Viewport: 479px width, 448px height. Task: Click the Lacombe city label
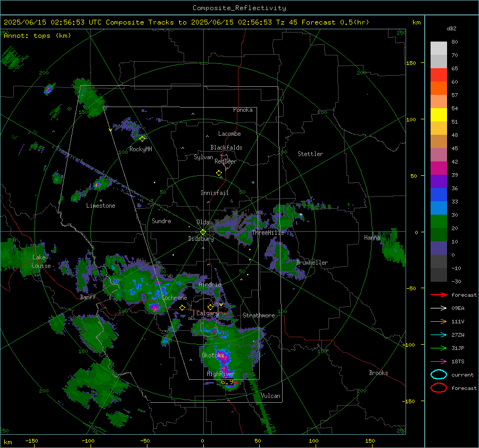click(x=229, y=134)
